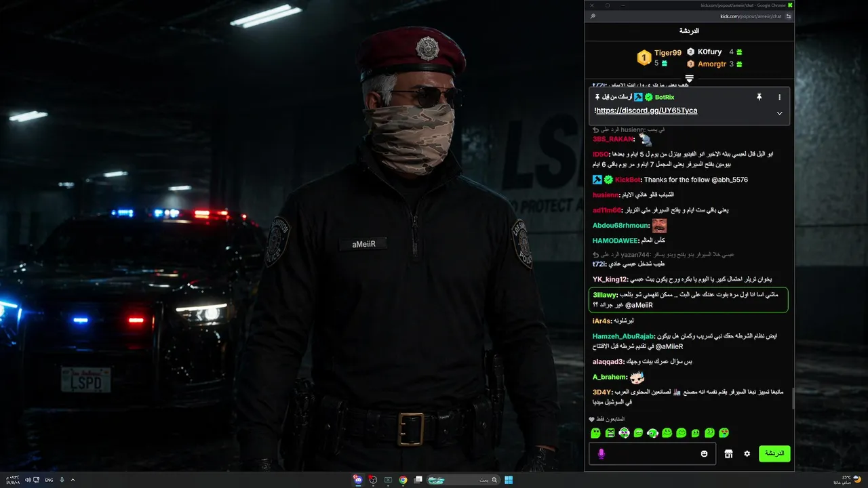The height and width of the screenshot is (488, 868).
Task: Click the HAMODAWEE username
Action: click(615, 241)
